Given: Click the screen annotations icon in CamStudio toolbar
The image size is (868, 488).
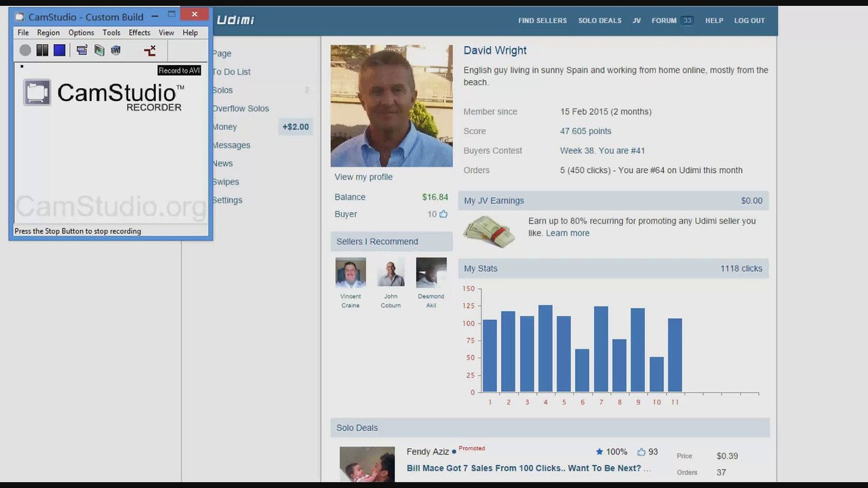Looking at the screenshot, I should click(99, 50).
